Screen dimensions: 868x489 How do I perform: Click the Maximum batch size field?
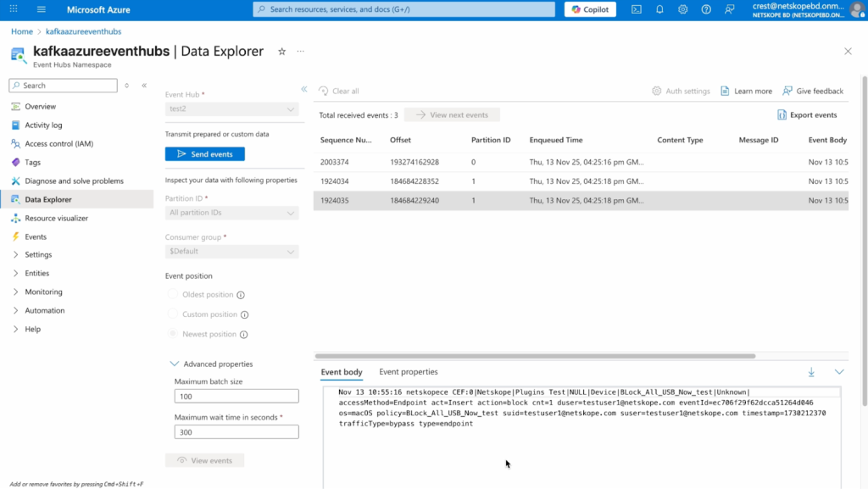(x=236, y=396)
